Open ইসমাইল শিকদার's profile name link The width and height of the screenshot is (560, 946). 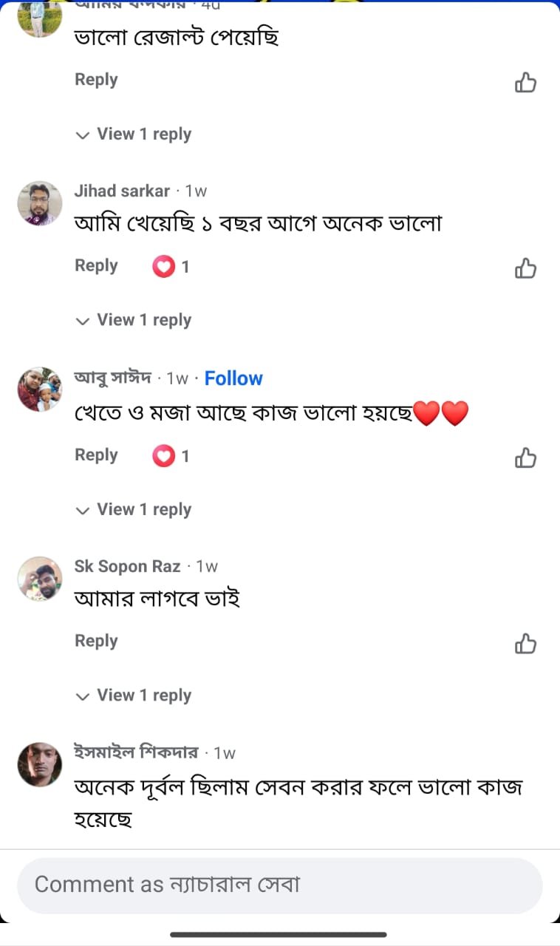point(136,752)
